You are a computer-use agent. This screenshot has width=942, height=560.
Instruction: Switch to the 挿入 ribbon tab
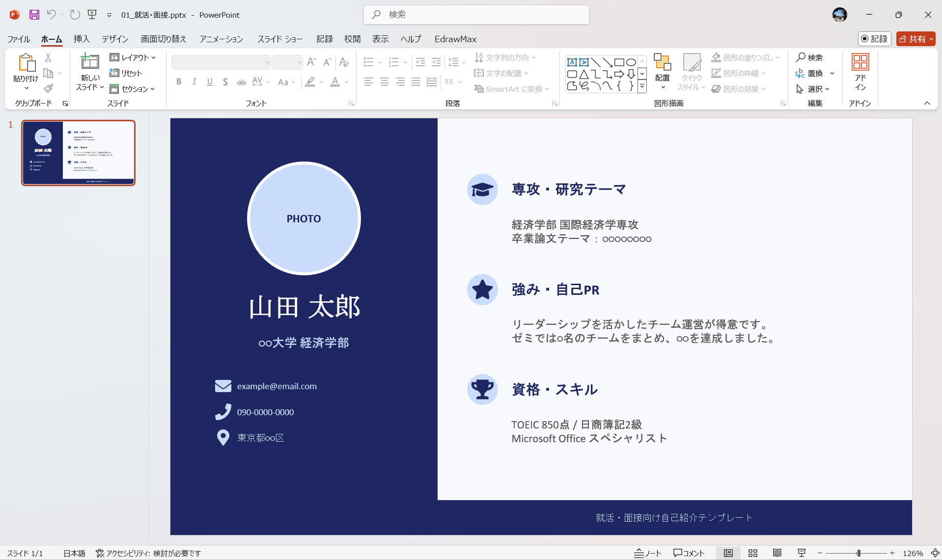coord(82,39)
